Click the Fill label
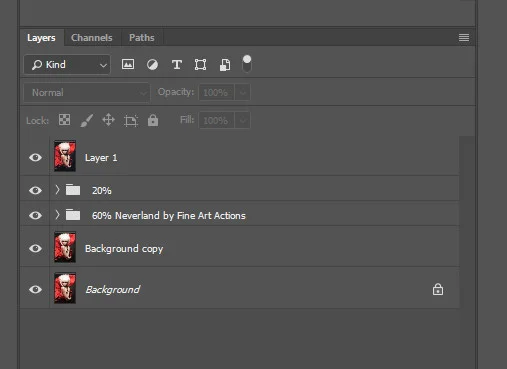Viewport: 507px width, 369px height. pyautogui.click(x=187, y=120)
